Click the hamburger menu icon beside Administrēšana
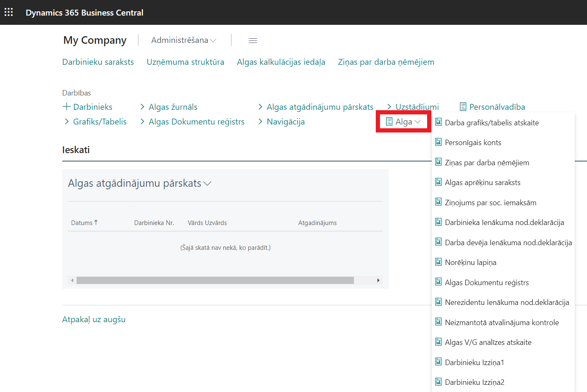This screenshot has height=392, width=587. tap(252, 40)
